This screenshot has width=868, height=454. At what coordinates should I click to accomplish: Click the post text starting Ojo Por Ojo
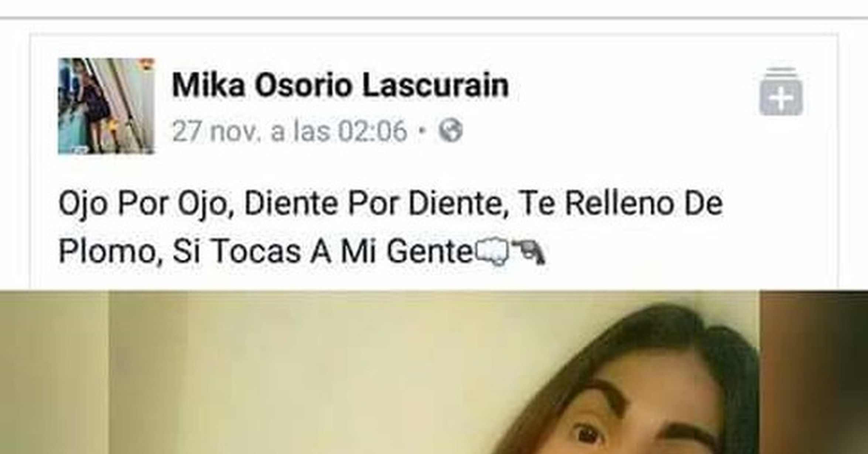click(x=390, y=227)
